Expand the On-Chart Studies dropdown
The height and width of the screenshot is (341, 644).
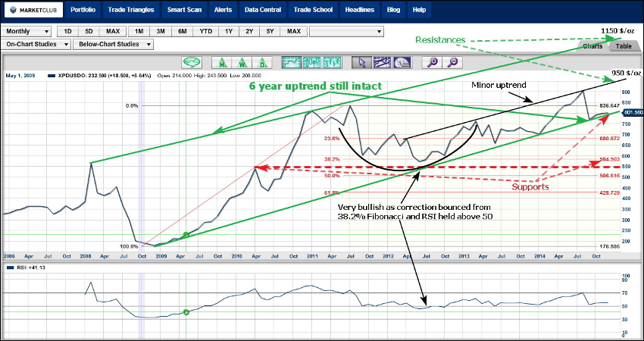click(36, 45)
